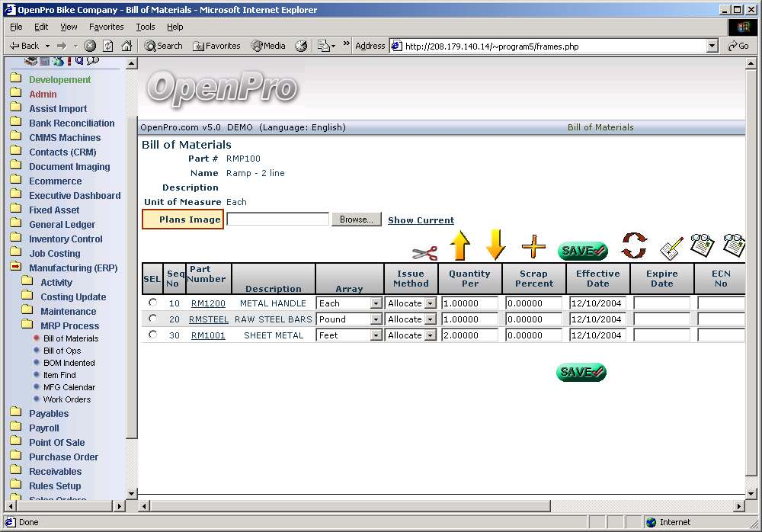Click the sidebar horizontal scrollbar track
The image size is (762, 532).
(x=65, y=505)
